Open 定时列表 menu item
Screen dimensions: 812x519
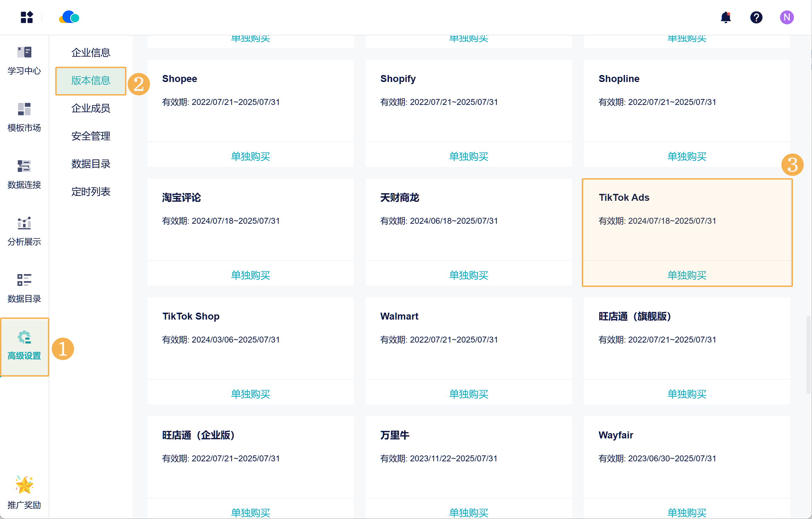tap(91, 192)
